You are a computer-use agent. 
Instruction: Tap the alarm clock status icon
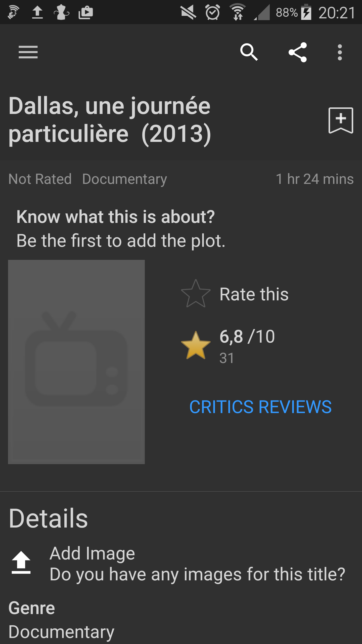(213, 12)
